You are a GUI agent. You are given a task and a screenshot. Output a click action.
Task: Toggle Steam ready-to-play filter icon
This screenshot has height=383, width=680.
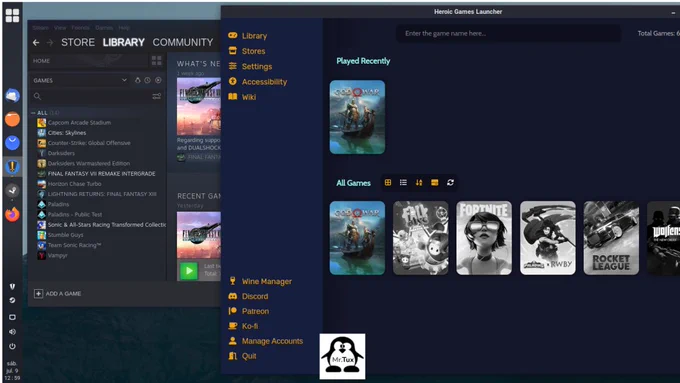click(158, 80)
